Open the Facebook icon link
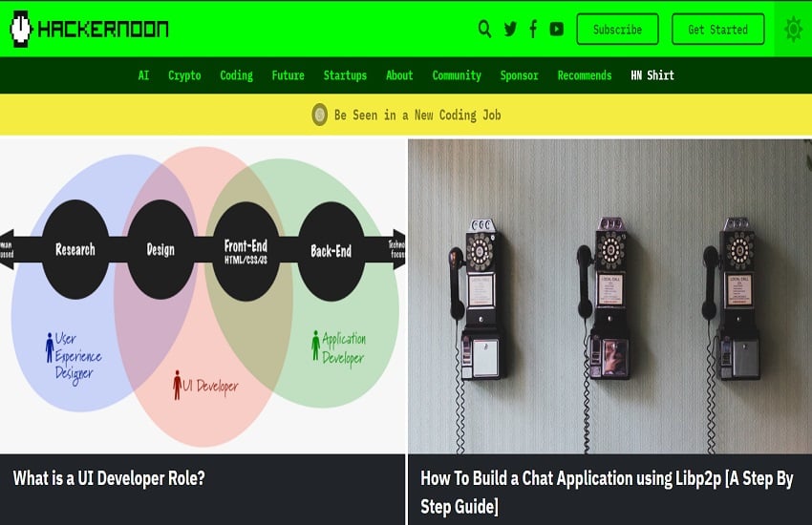812x525 pixels. coord(533,29)
